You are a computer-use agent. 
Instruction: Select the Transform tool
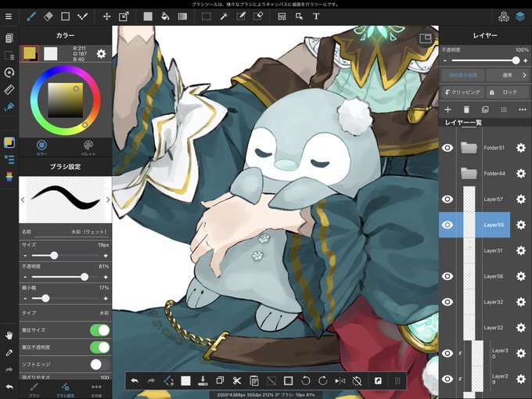click(x=124, y=16)
